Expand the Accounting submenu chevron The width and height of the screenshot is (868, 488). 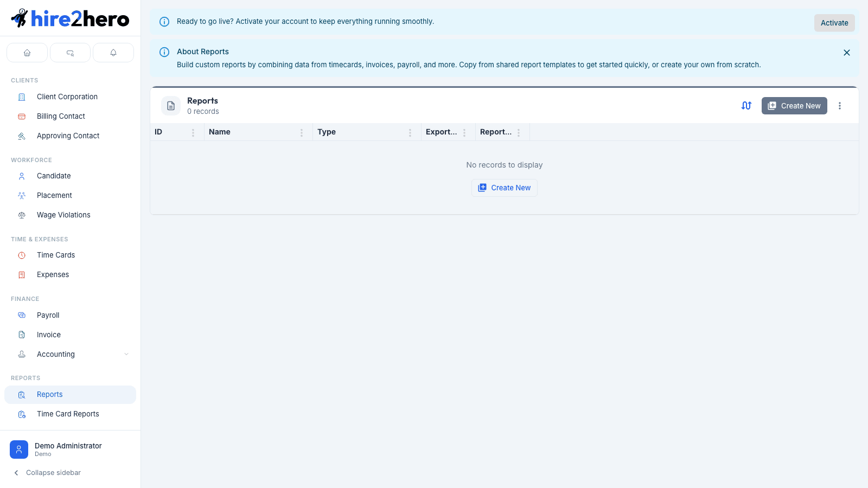[126, 354]
